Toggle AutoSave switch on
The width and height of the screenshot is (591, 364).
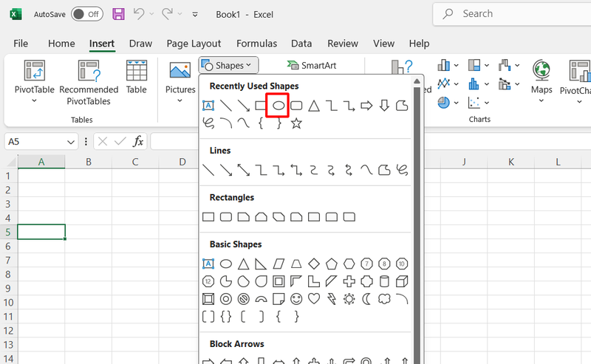tap(87, 14)
